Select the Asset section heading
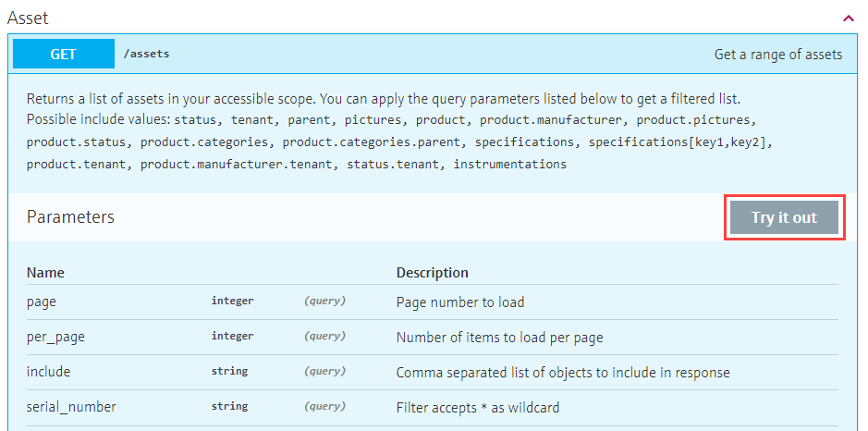The image size is (868, 431). tap(28, 18)
